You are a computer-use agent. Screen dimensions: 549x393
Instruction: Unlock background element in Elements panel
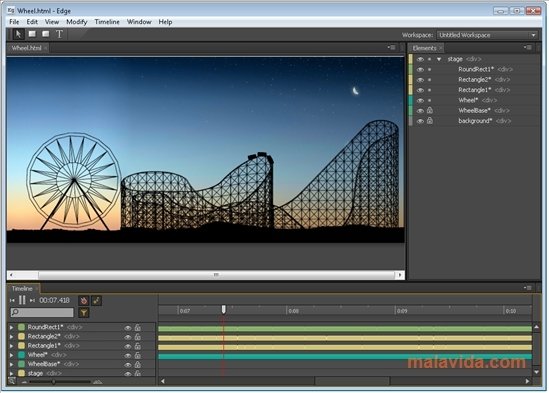(x=430, y=121)
